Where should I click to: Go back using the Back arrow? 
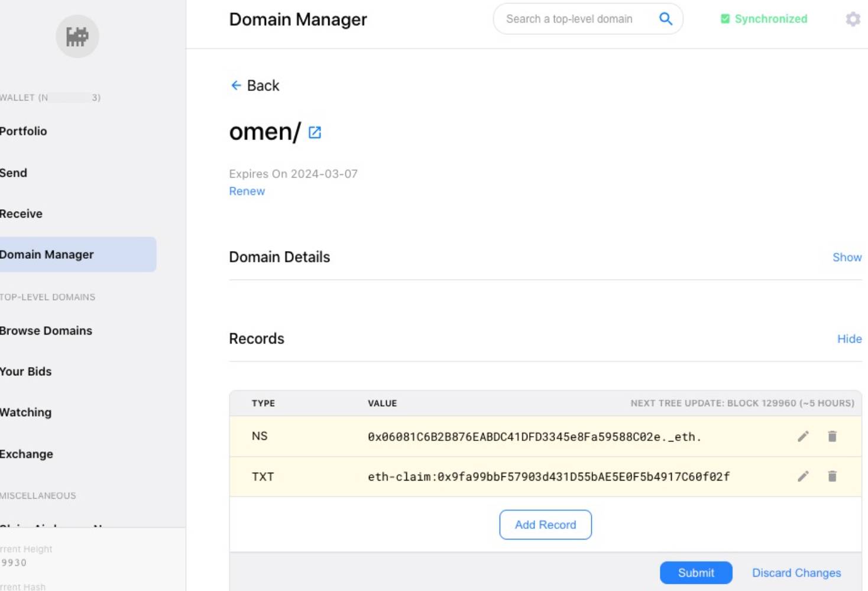pos(255,86)
